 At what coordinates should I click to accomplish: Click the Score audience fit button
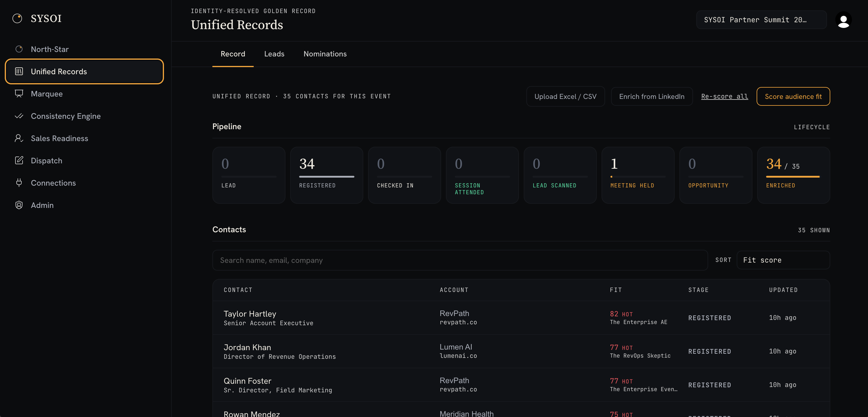point(793,96)
